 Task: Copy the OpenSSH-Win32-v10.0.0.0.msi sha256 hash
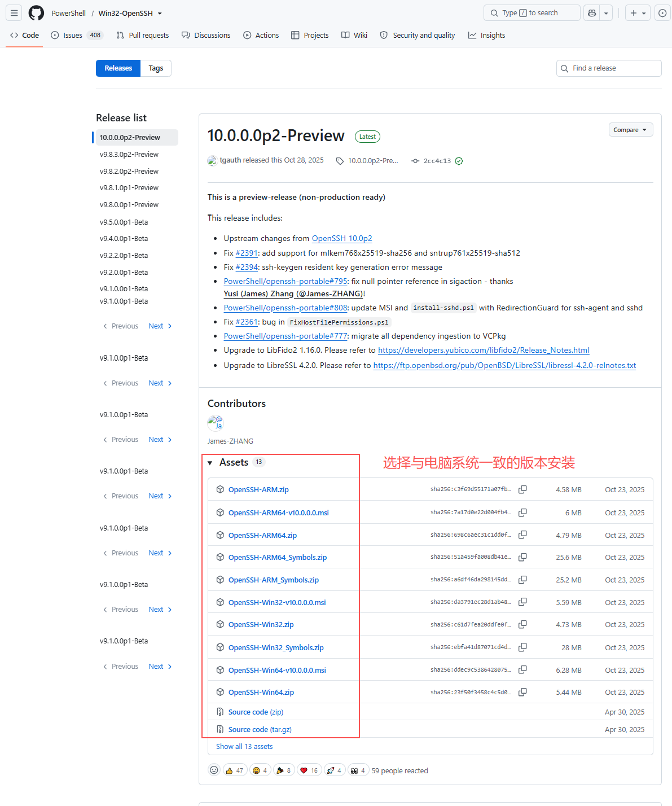[522, 602]
